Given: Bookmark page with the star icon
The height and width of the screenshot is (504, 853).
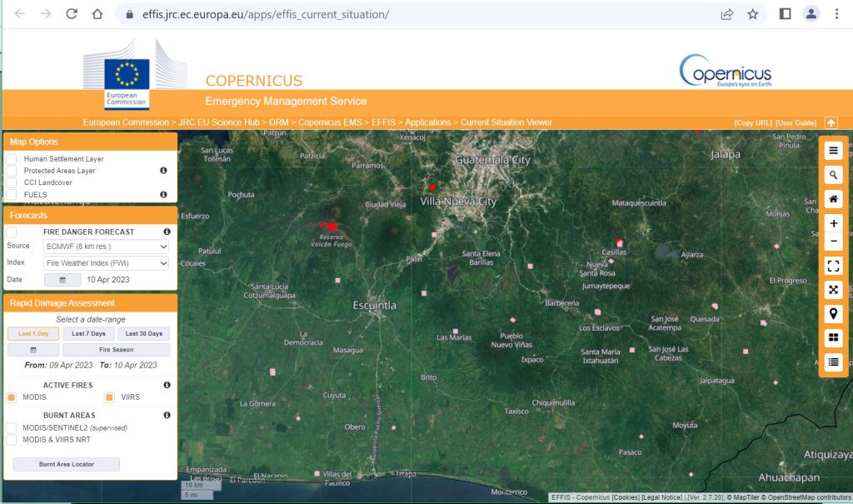Looking at the screenshot, I should (753, 14).
